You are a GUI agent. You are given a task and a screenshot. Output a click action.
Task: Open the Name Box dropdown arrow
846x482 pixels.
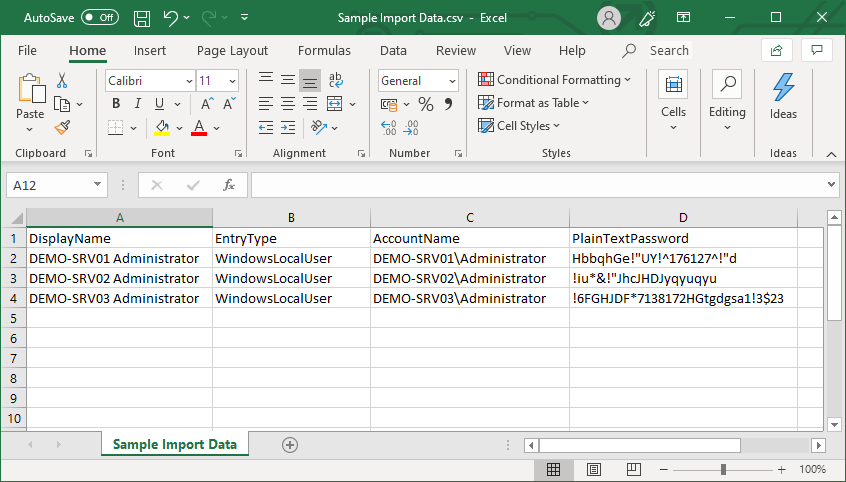coord(97,185)
